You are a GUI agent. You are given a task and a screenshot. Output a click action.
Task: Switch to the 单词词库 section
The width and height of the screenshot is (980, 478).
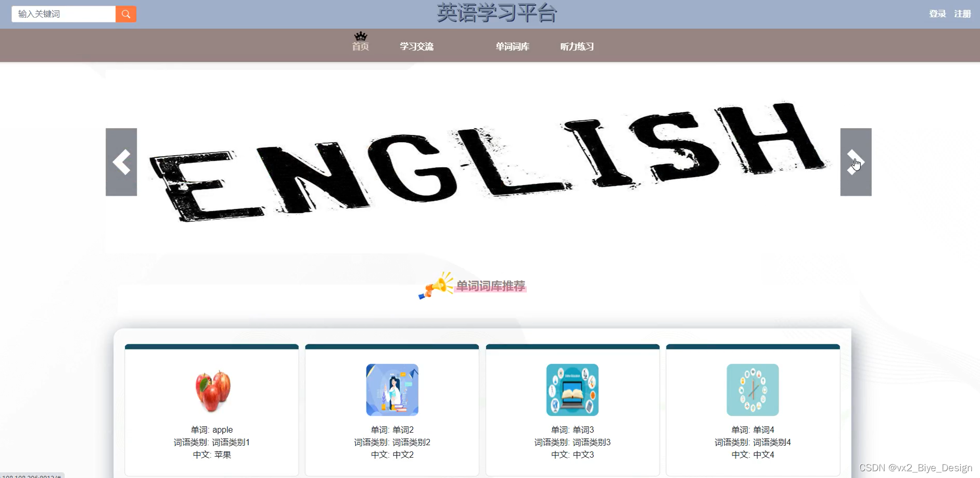click(x=512, y=46)
